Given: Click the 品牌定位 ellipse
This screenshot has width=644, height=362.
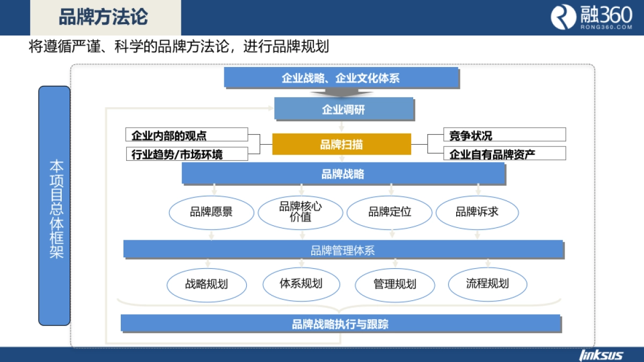Looking at the screenshot, I should tap(391, 212).
